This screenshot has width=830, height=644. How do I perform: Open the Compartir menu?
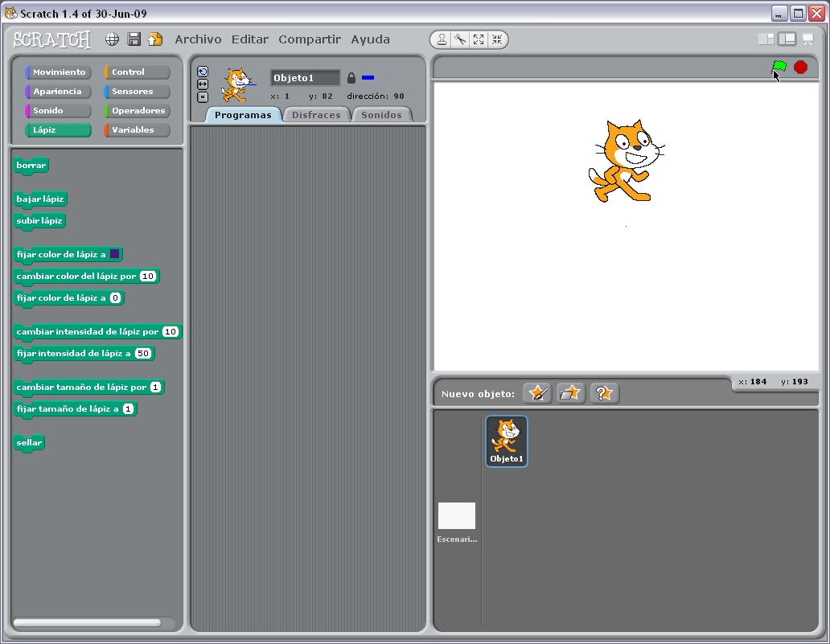click(x=310, y=39)
